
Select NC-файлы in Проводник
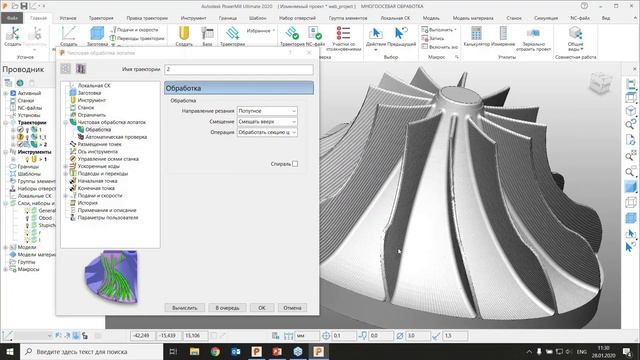29,108
